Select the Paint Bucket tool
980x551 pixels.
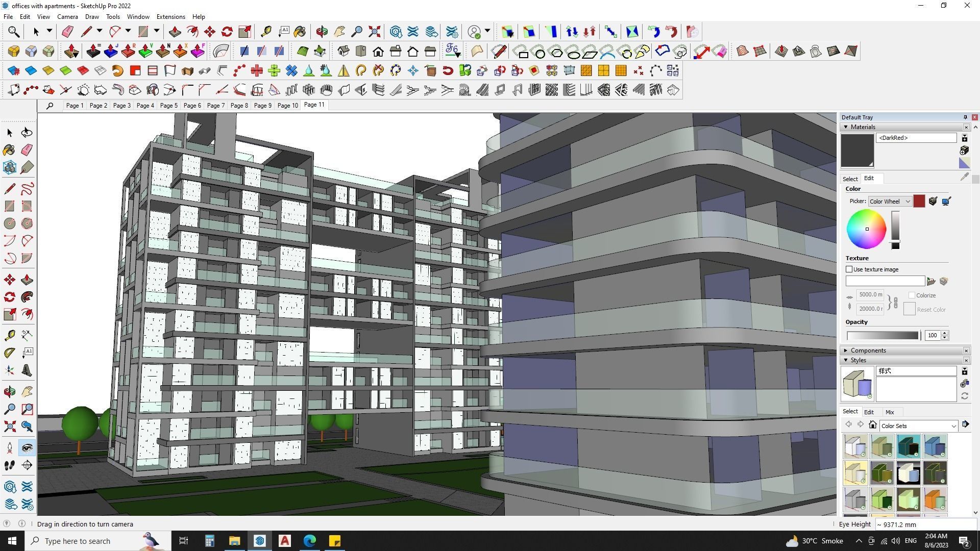coord(9,150)
